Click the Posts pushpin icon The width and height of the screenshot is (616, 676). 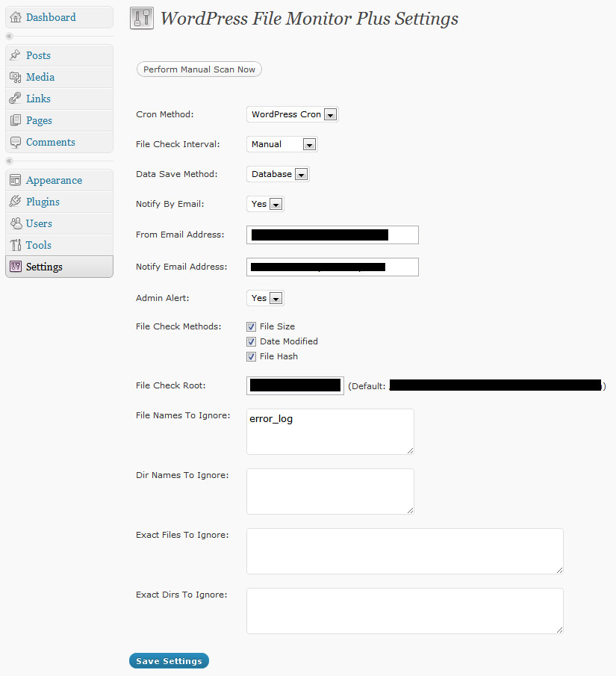[16, 55]
